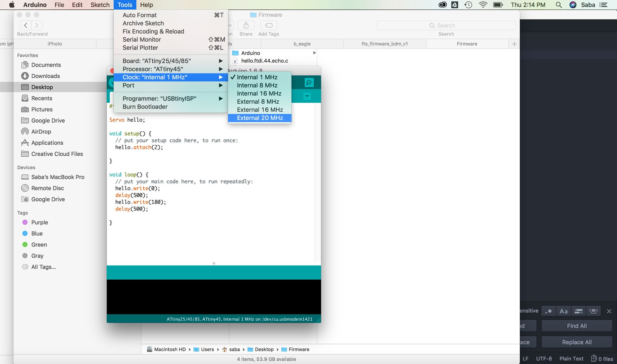Open the Arduino Serial Monitor magnifier icon
This screenshot has width=617, height=364.
309,83
